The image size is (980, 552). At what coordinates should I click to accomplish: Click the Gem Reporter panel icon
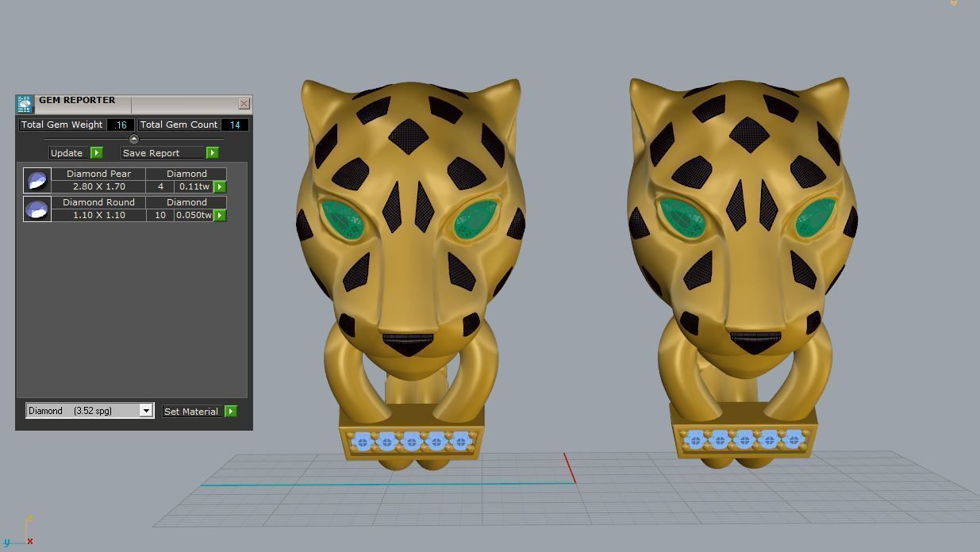point(25,104)
